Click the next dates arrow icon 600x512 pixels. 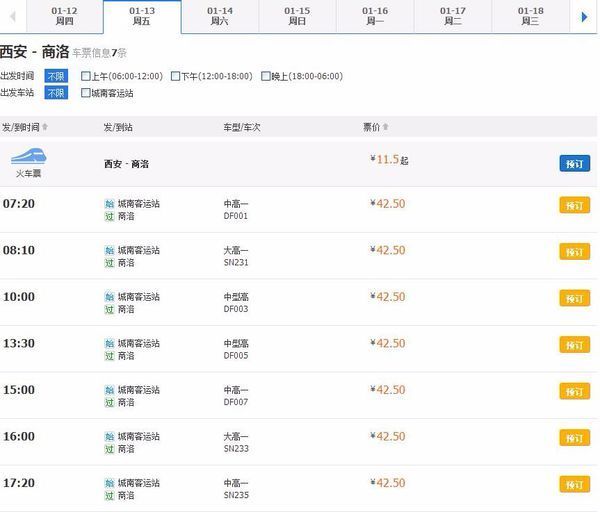[584, 16]
